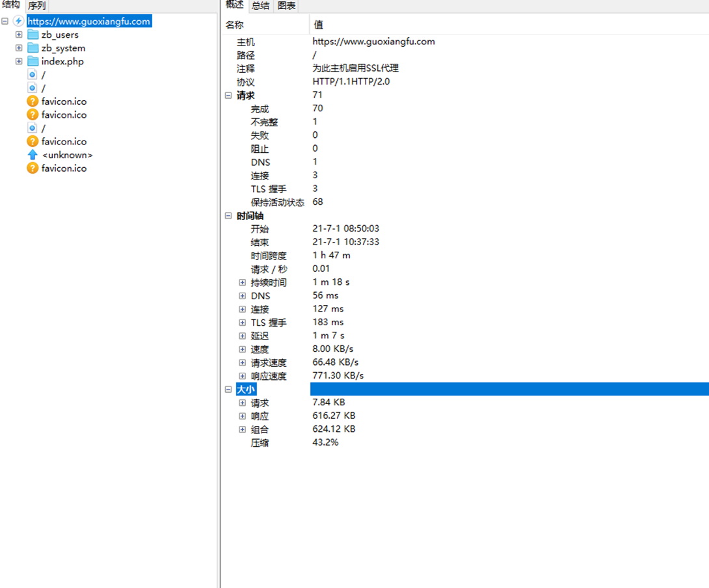Collapse the 时间轴 section
Image resolution: width=709 pixels, height=588 pixels.
click(229, 215)
